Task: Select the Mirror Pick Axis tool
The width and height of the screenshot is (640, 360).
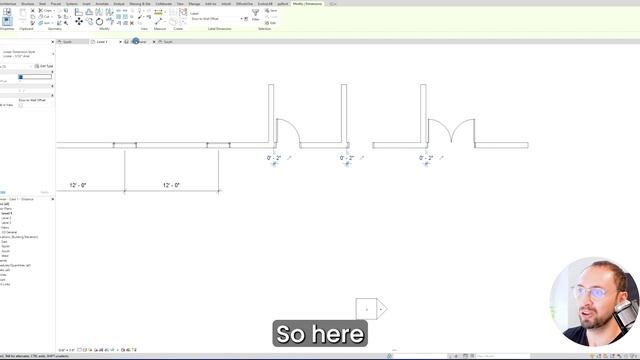Action: 99,12
